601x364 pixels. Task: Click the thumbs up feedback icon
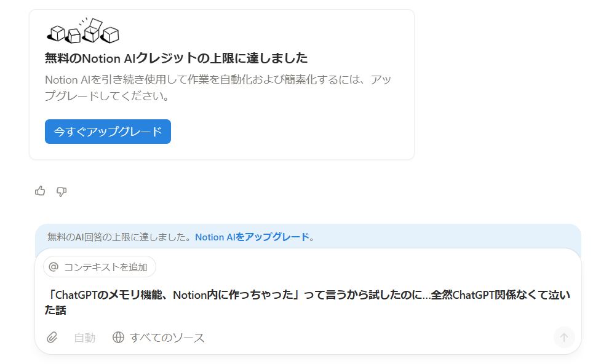click(40, 191)
